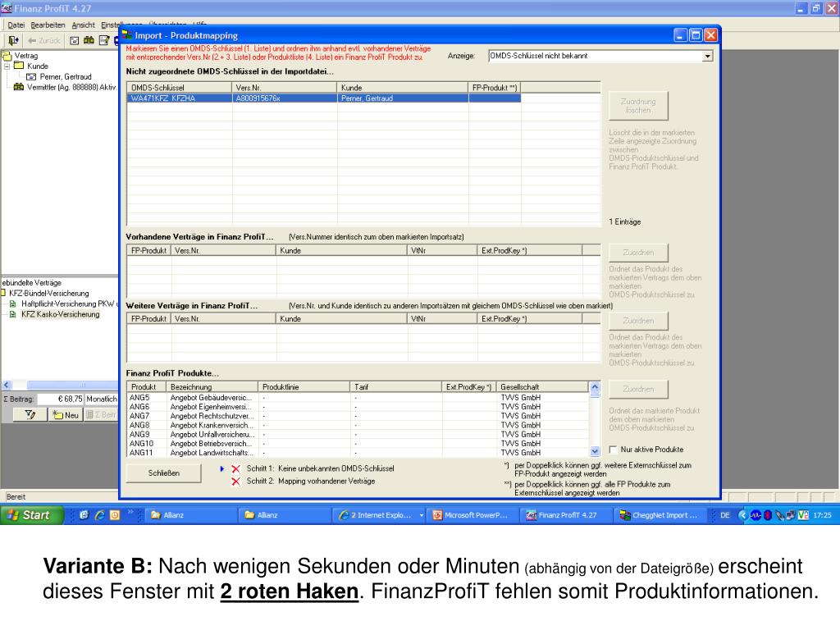Click the left scroll arrow in left pane
Screen dimensions: 840x630
click(x=7, y=385)
